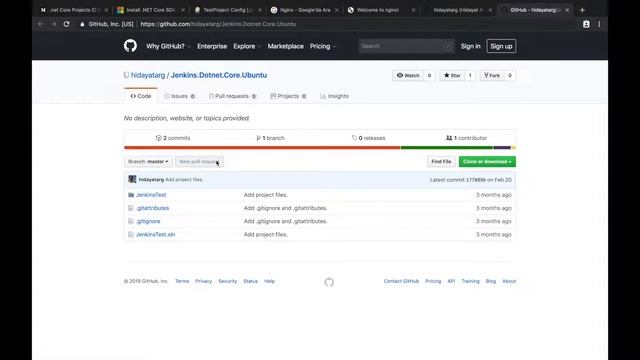The image size is (640, 360).
Task: Open the 'Why GitHub?' dropdown menu
Action: point(168,46)
